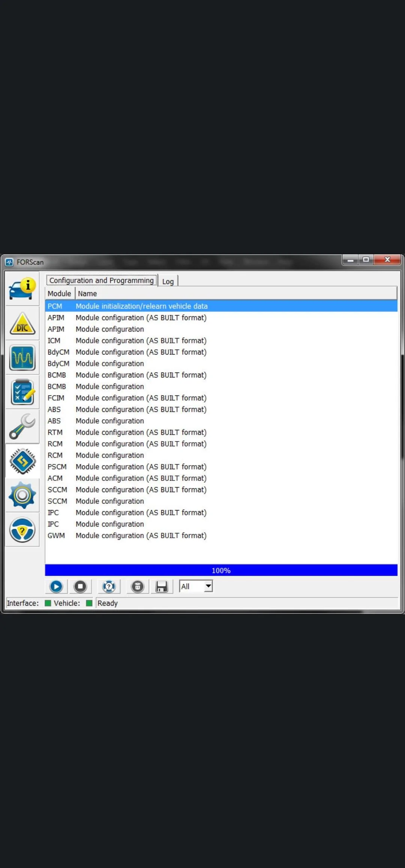Select BdyCM plain Module configuration row

[221, 364]
